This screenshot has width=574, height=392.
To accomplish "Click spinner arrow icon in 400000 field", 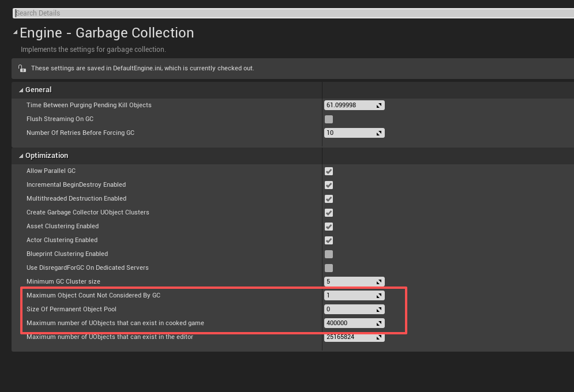I will (379, 323).
